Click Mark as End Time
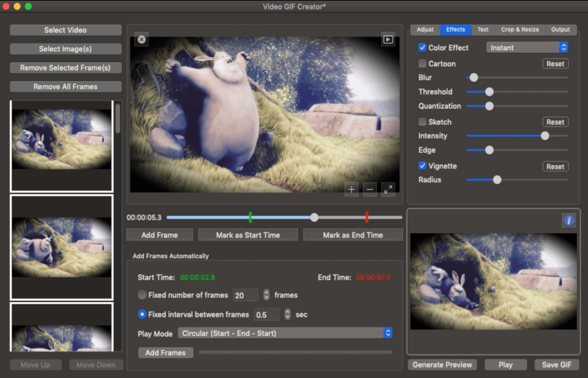The height and width of the screenshot is (378, 588). 353,235
